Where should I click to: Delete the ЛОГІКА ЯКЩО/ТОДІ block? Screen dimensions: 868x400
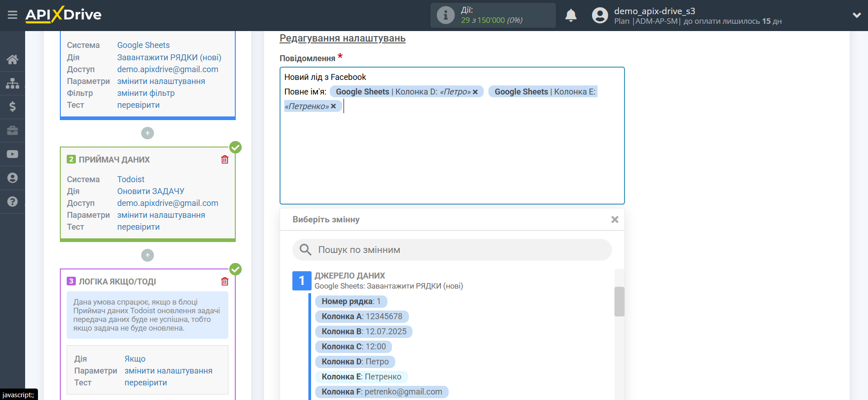[225, 281]
